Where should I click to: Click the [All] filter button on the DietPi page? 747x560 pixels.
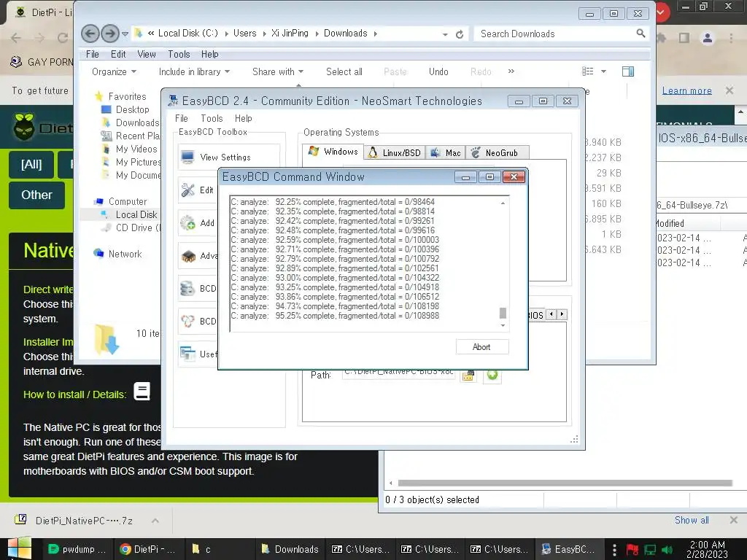click(31, 164)
